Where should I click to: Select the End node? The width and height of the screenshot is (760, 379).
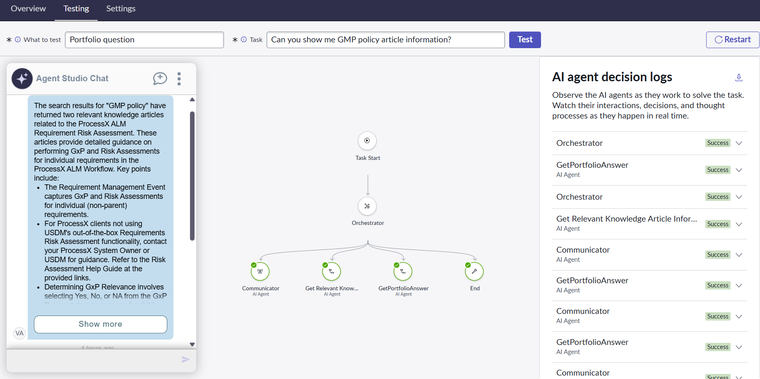tap(474, 272)
